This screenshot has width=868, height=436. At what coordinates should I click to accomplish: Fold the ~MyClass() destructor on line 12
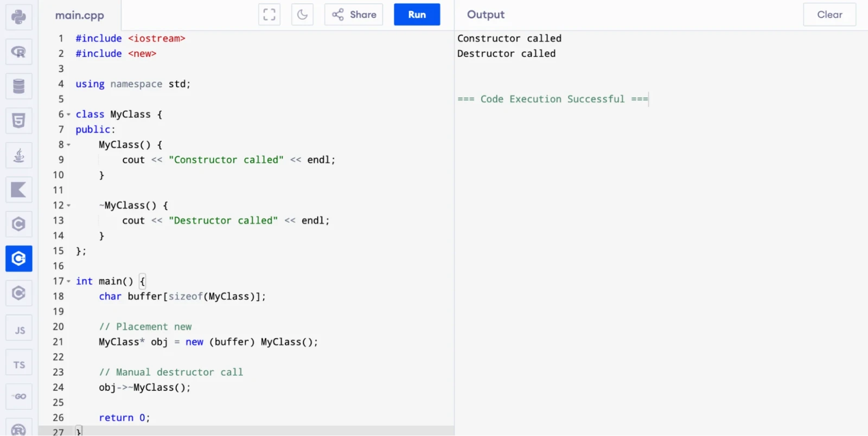coord(68,206)
